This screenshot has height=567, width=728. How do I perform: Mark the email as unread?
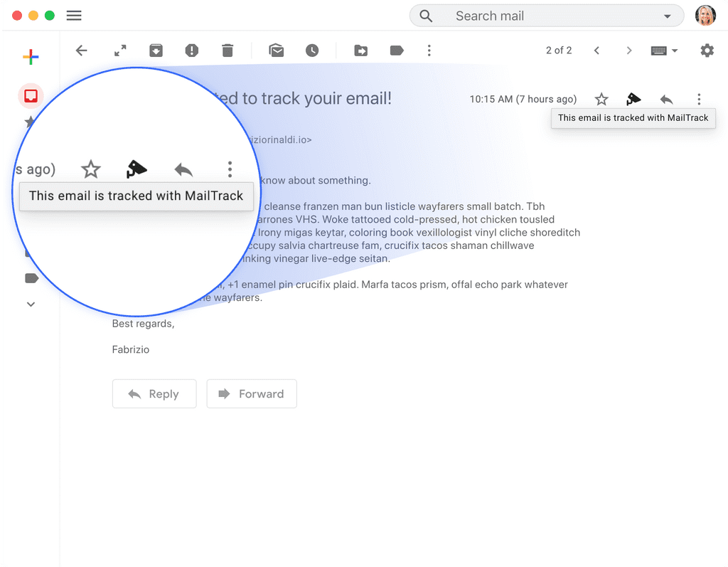coord(277,51)
